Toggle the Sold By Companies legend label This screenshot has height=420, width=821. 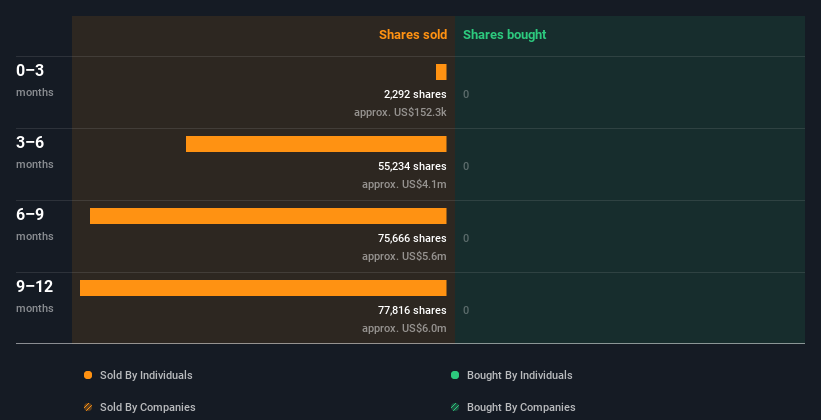(148, 407)
